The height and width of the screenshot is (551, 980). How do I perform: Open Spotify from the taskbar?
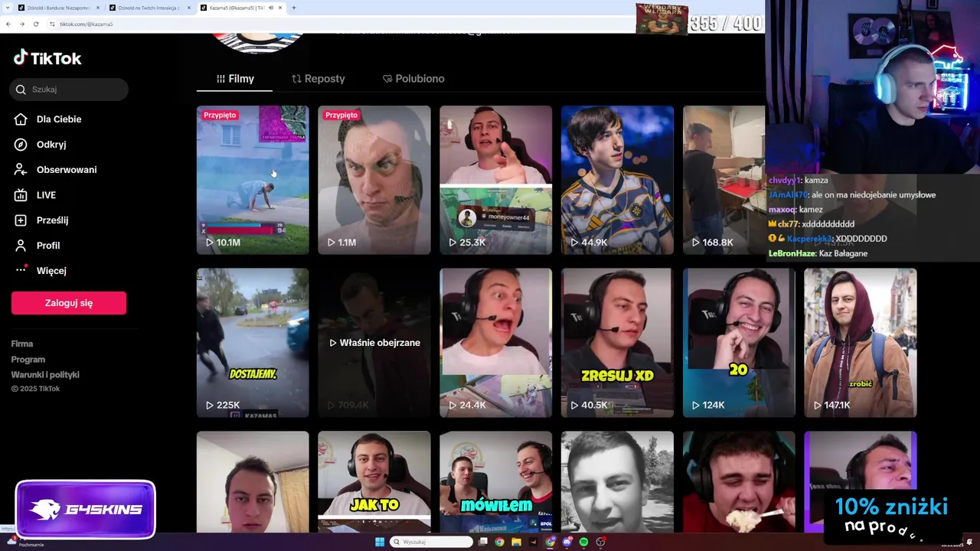[584, 542]
